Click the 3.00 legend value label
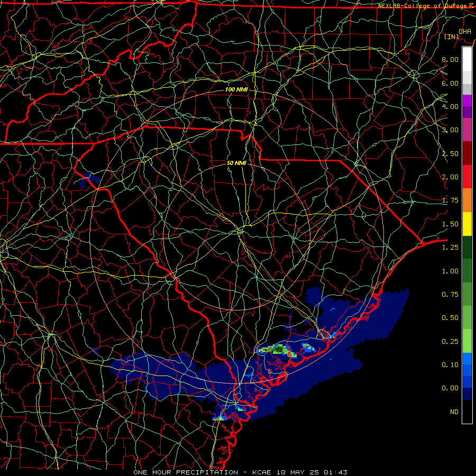This screenshot has width=476, height=476. point(450,130)
